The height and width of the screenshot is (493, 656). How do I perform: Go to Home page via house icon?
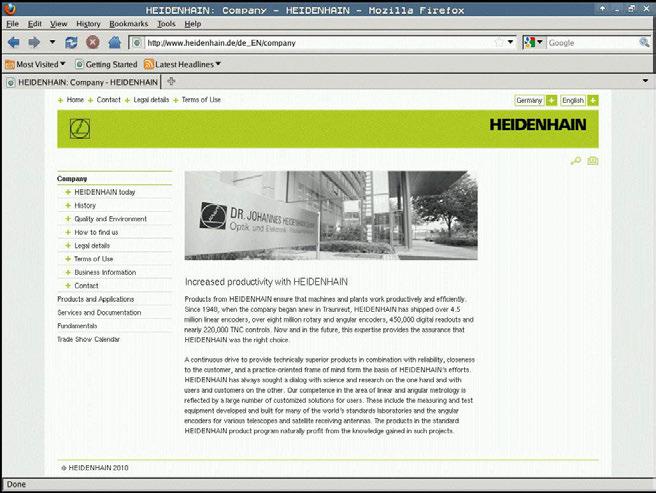click(114, 42)
